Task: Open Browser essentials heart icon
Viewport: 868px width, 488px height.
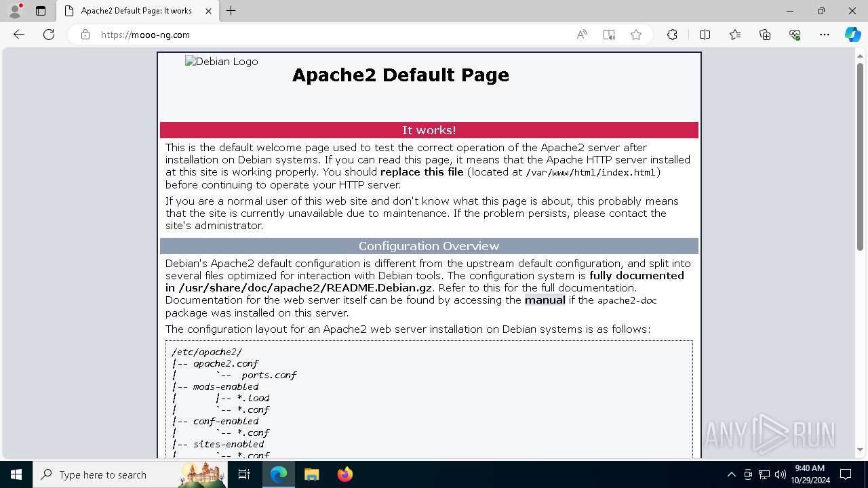Action: click(x=795, y=35)
